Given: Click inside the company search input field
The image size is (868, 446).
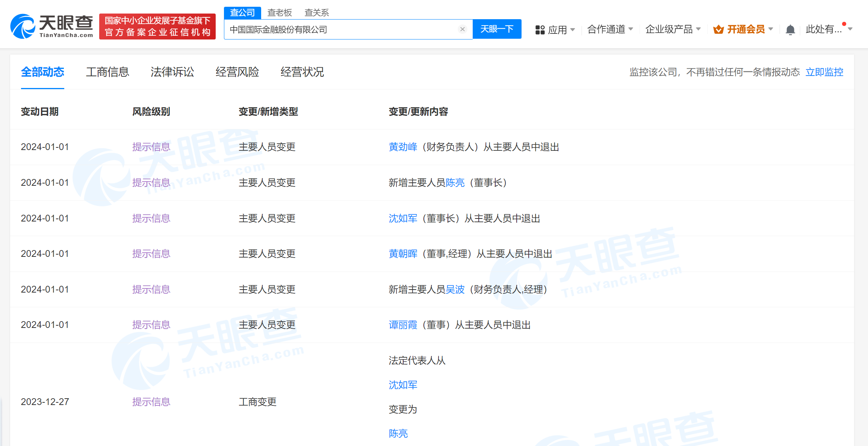Looking at the screenshot, I should (x=338, y=29).
